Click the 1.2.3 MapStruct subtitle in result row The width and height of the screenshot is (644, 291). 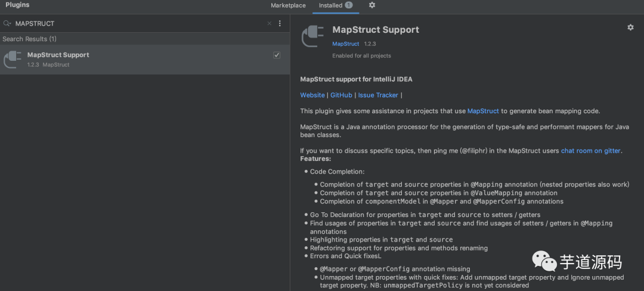click(48, 65)
